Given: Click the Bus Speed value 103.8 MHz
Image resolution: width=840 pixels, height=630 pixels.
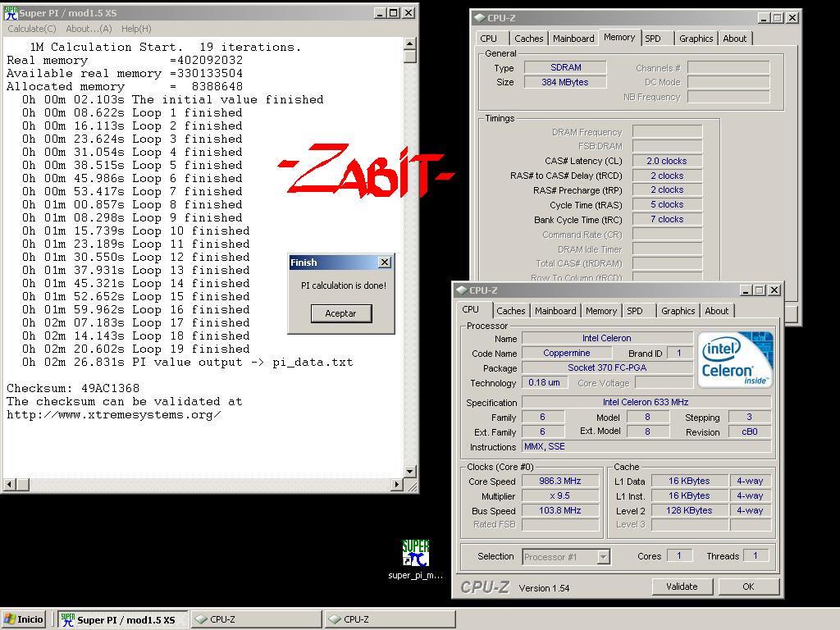Looking at the screenshot, I should point(560,510).
